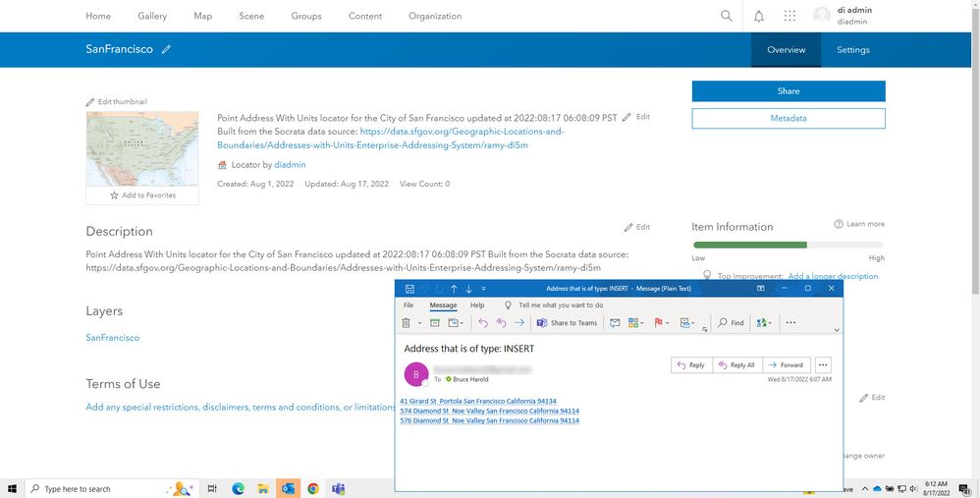980x498 pixels.
Task: Switch to the Settings tab
Action: pyautogui.click(x=853, y=50)
